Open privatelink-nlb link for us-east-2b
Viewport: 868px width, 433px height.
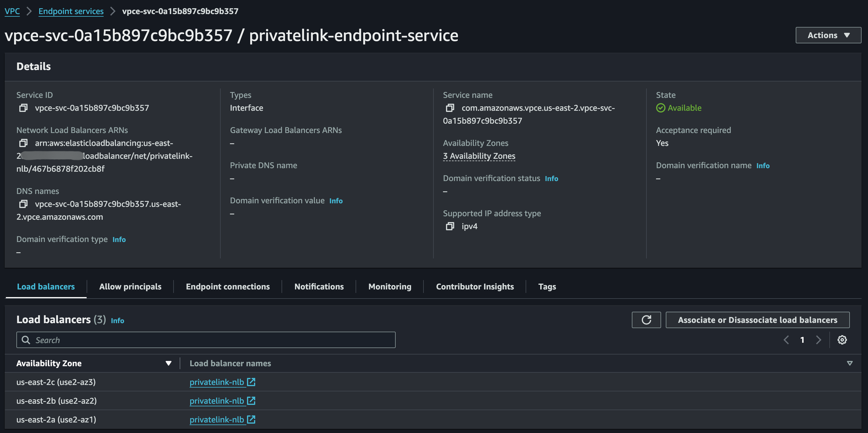217,401
